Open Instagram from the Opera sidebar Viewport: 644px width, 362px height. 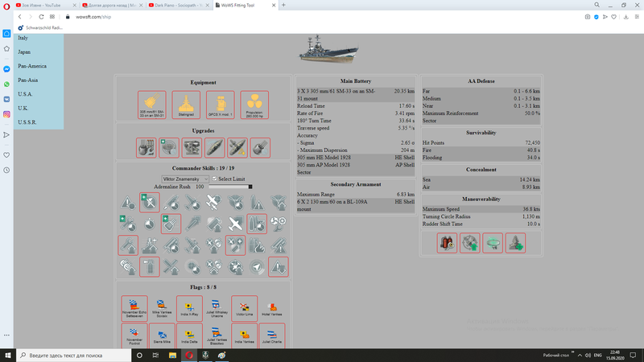click(6, 114)
